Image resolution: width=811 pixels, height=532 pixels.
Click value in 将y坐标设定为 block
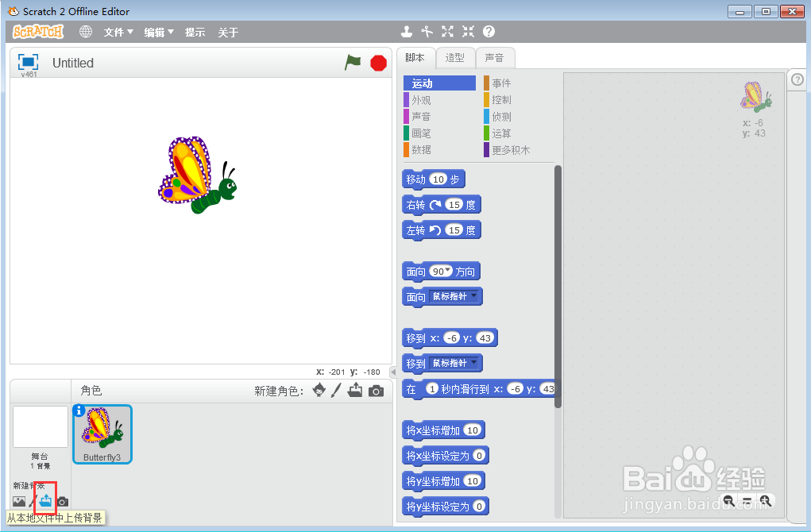479,506
